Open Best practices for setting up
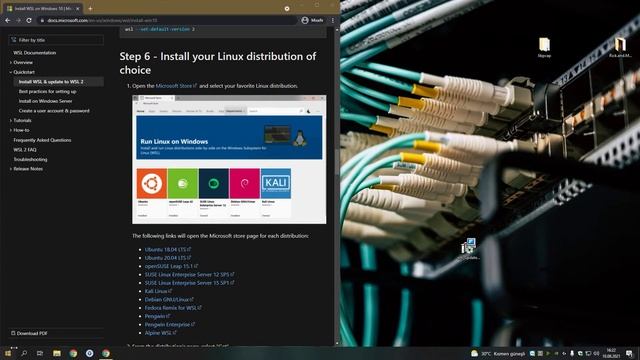The width and height of the screenshot is (640, 360). (47, 91)
